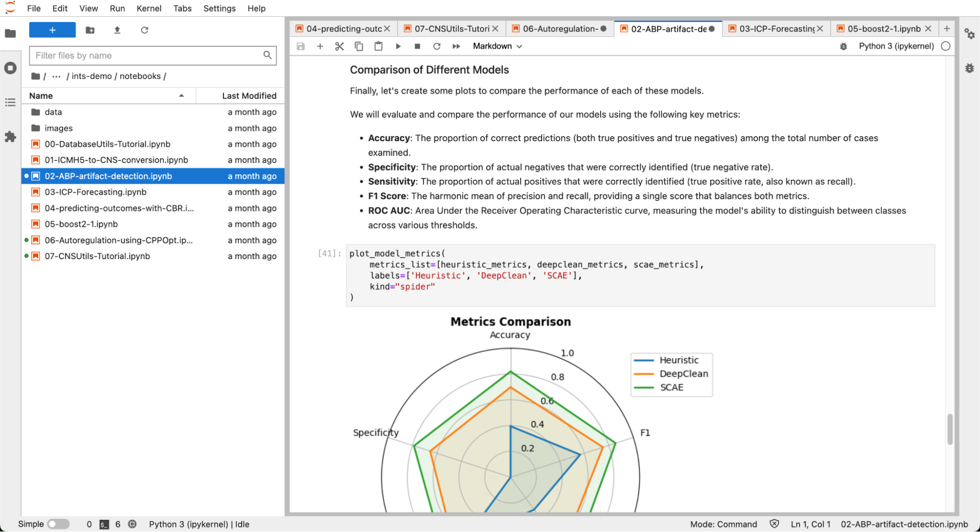This screenshot has height=532, width=980.
Task: Toggle the Simple mode switch
Action: point(58,524)
